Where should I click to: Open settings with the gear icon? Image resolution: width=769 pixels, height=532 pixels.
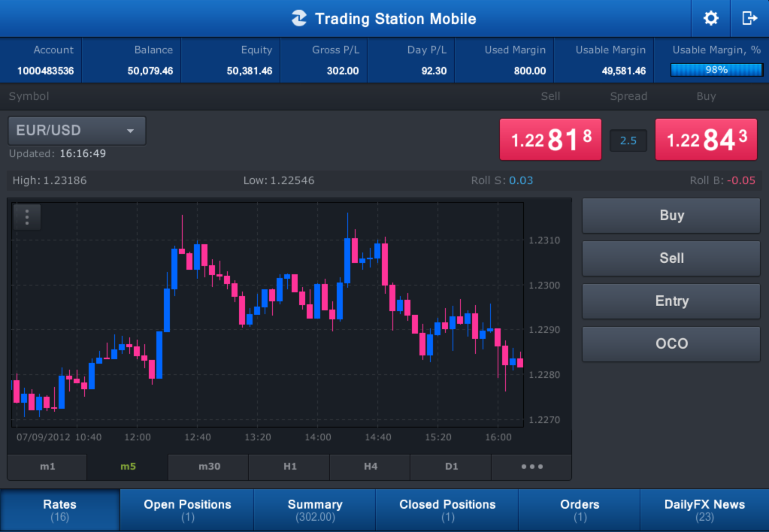710,19
